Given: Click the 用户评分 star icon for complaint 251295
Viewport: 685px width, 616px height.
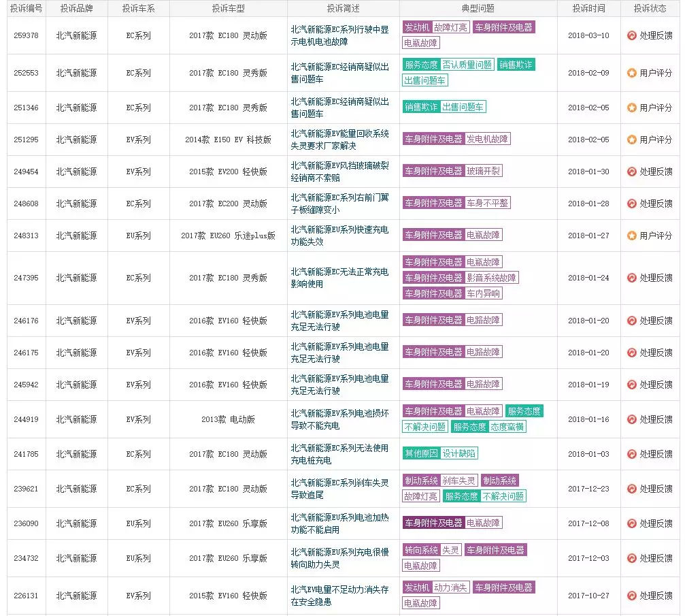Looking at the screenshot, I should 632,140.
